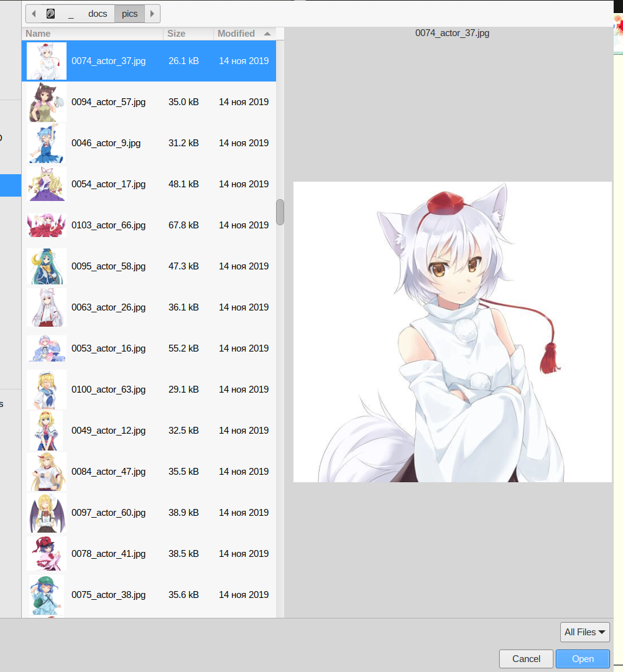Click the Cancel button
Image resolution: width=623 pixels, height=672 pixels.
(526, 659)
